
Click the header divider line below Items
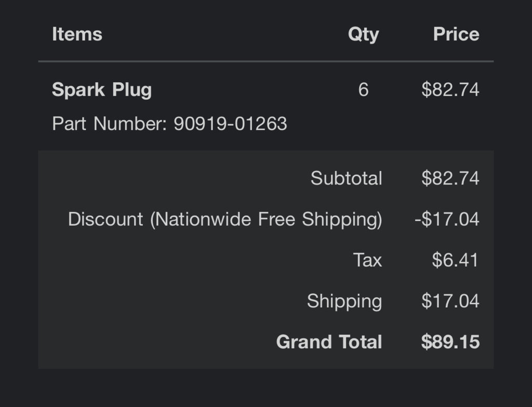click(x=266, y=61)
